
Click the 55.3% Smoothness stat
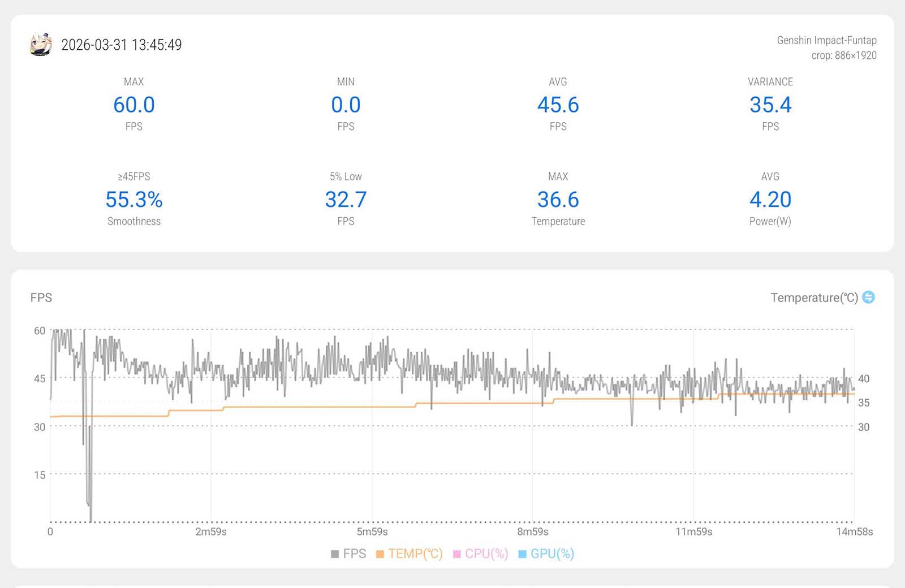(133, 200)
